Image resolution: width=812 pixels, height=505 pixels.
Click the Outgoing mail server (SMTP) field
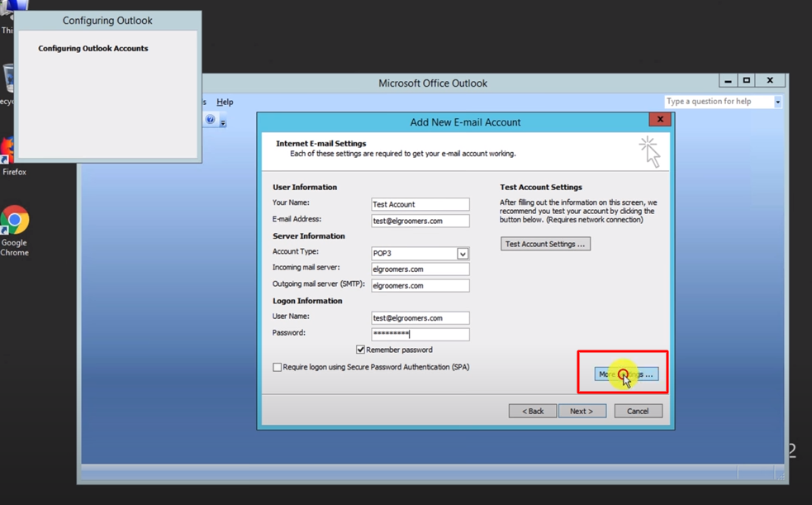click(x=420, y=285)
